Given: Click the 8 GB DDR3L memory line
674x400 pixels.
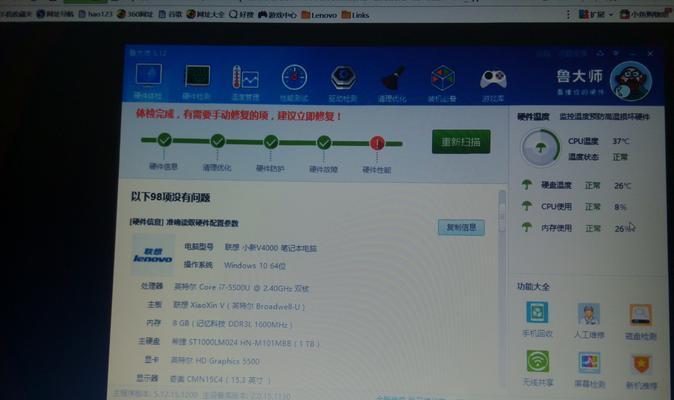Looking at the screenshot, I should (233, 324).
